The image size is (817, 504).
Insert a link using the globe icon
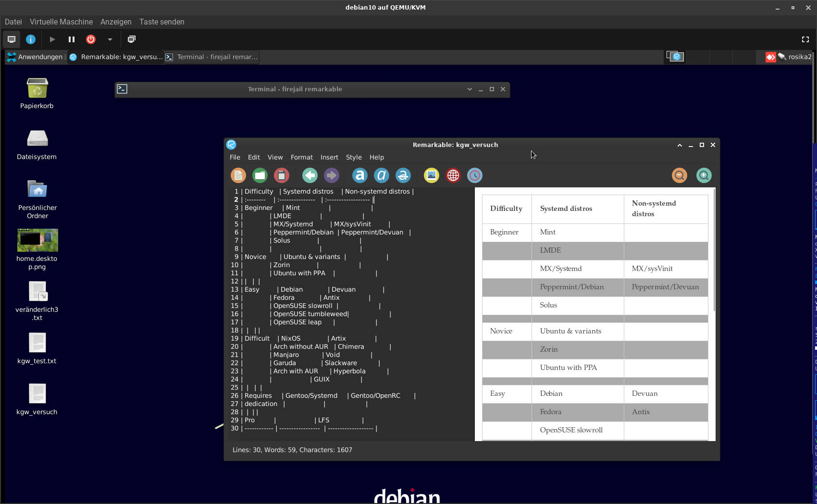pos(453,175)
